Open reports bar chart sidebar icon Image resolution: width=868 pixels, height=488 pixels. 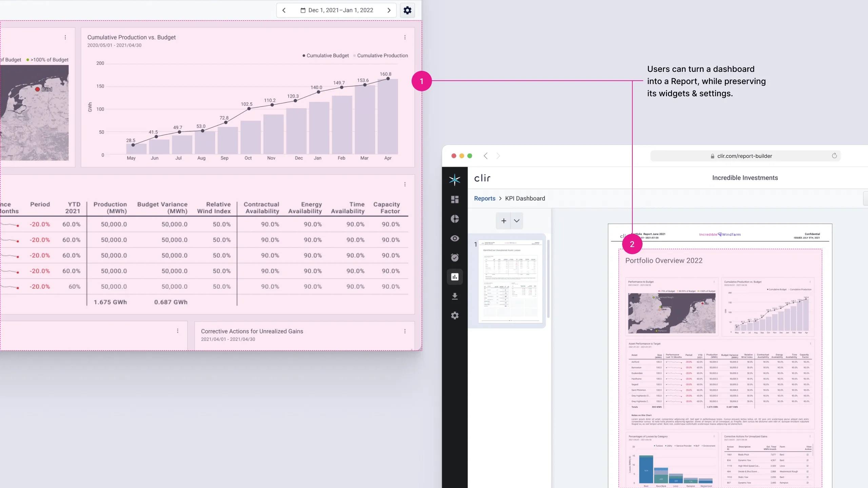tap(455, 277)
